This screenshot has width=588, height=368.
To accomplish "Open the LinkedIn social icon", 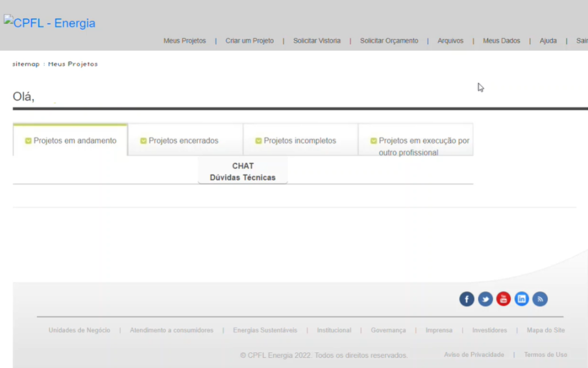I will (522, 299).
